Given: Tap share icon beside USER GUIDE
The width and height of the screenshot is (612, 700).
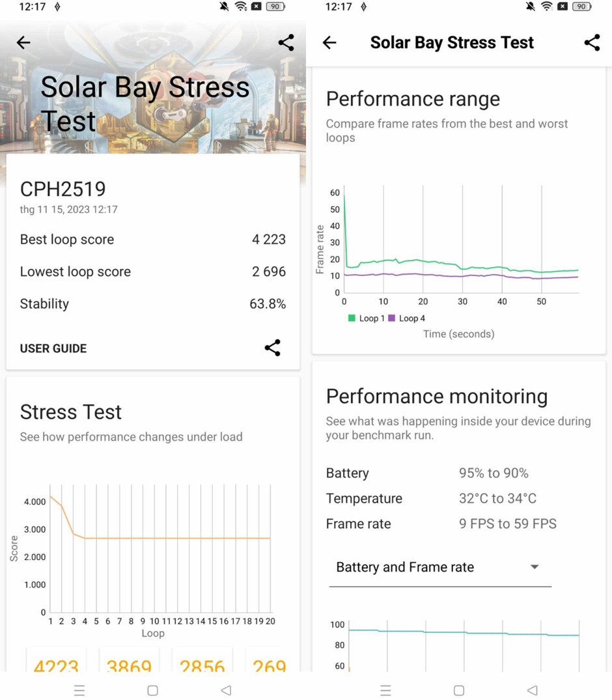Looking at the screenshot, I should (273, 348).
